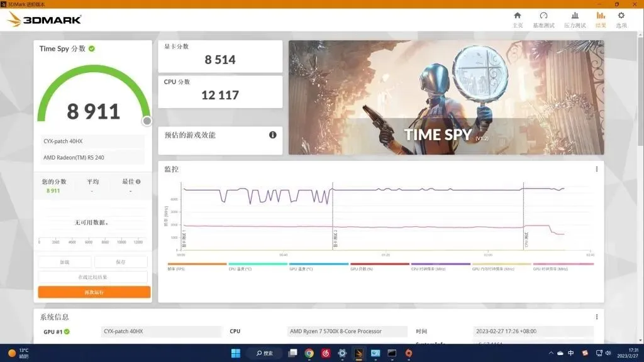Click the AMD Ryzen 7 5700X processor field

point(348,331)
